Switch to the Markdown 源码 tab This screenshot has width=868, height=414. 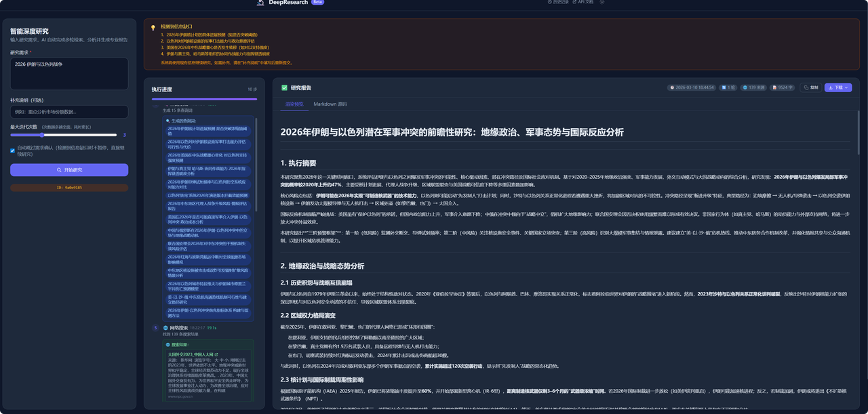[x=330, y=104]
